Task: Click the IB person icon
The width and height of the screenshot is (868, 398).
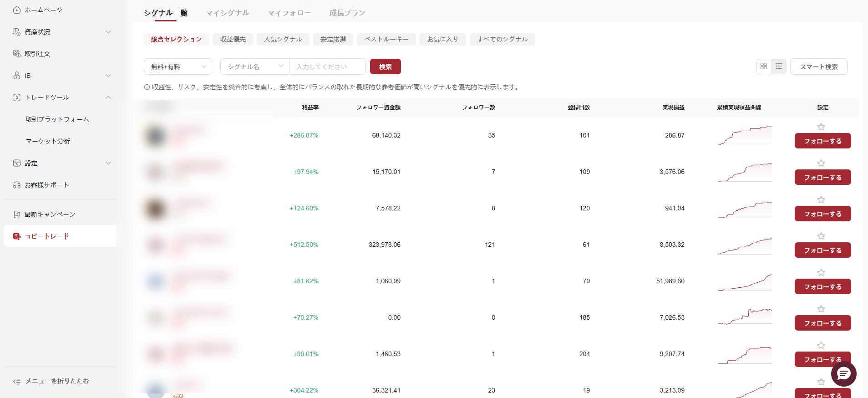Action: point(17,76)
